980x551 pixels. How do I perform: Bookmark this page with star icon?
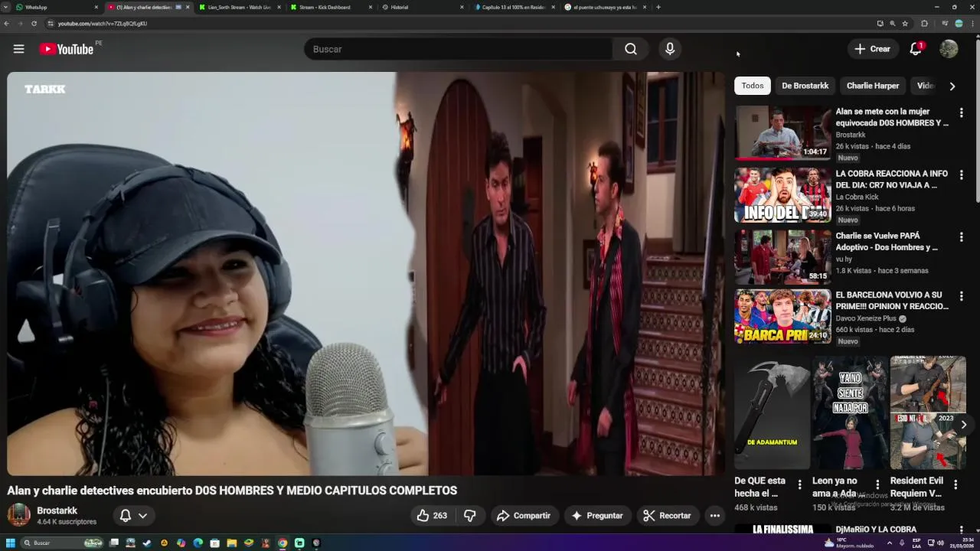pos(905,24)
